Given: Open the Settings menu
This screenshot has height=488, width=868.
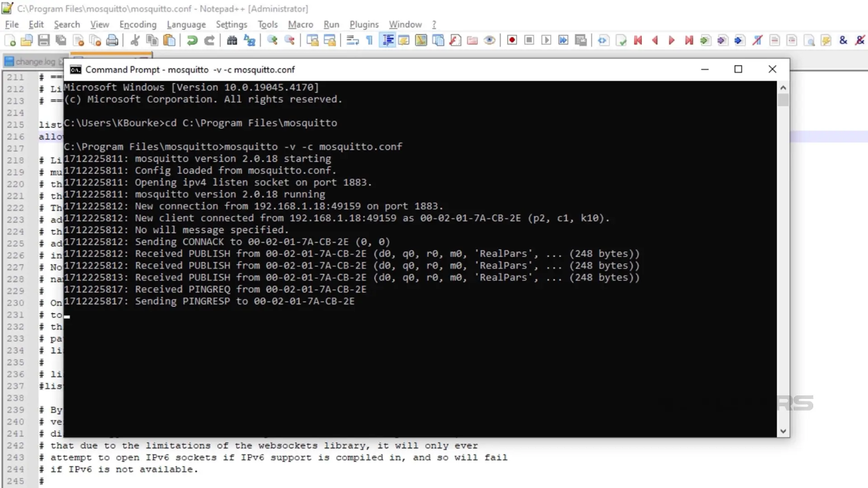Looking at the screenshot, I should point(231,24).
